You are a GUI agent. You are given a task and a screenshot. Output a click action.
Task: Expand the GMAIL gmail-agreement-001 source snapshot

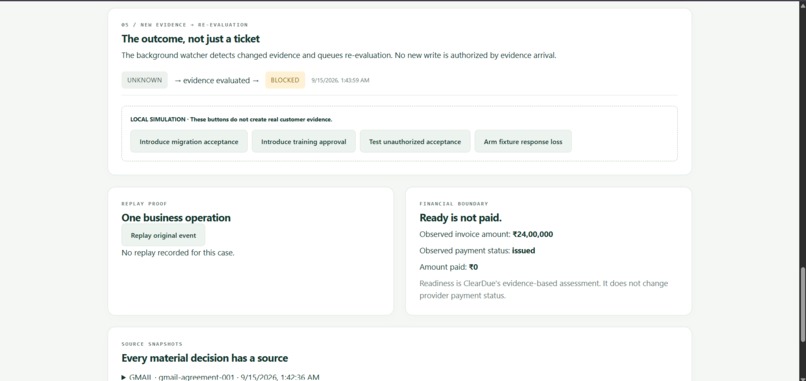[x=221, y=377]
